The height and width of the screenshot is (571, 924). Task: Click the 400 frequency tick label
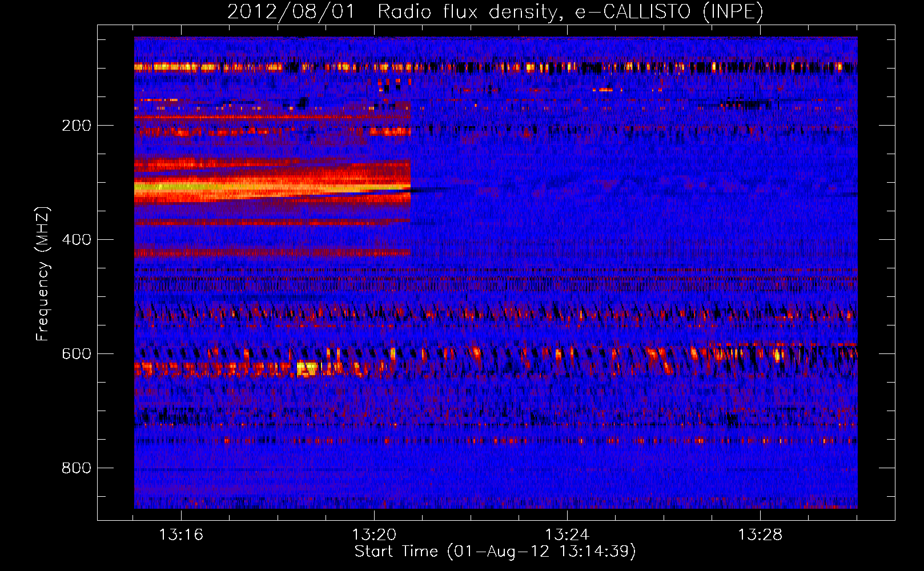coord(77,240)
